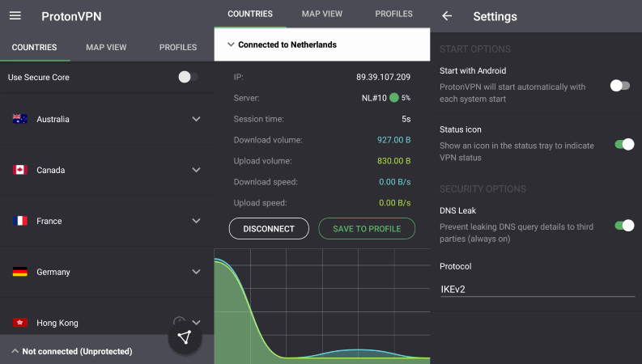Open the Protocol IKEv2 dropdown
Viewport: 642px width, 364px height.
pyautogui.click(x=538, y=289)
